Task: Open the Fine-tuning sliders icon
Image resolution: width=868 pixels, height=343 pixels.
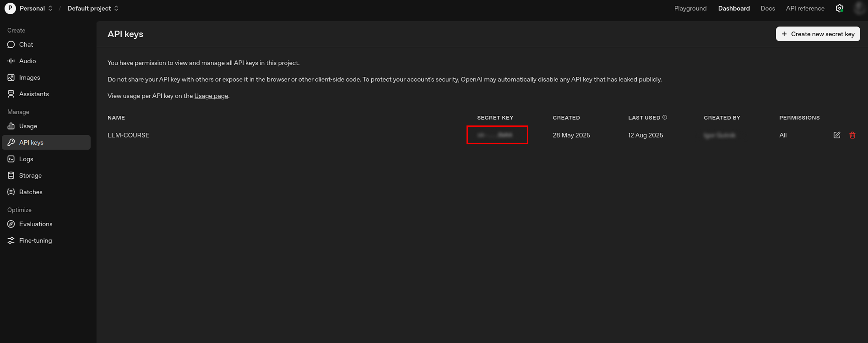Action: 11,241
